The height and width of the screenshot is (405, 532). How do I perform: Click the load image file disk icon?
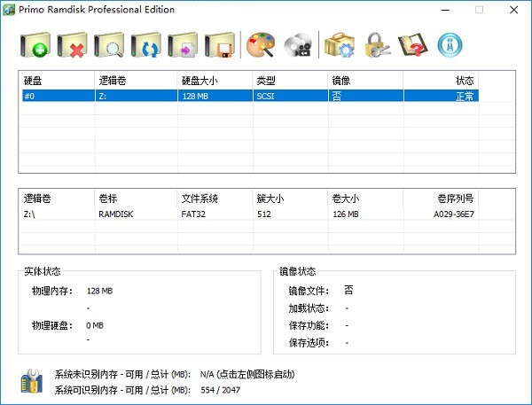(x=183, y=45)
